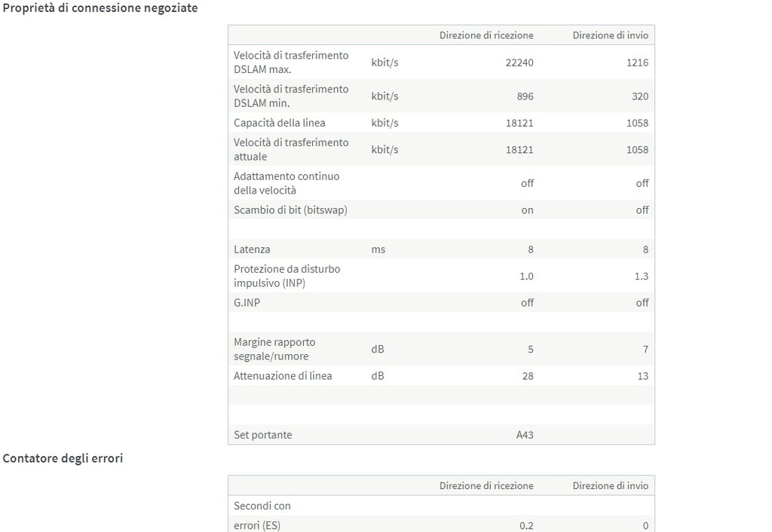The width and height of the screenshot is (772, 532).
Task: Click the "Scambio di bit (bitswap)" label
Action: pyautogui.click(x=290, y=210)
